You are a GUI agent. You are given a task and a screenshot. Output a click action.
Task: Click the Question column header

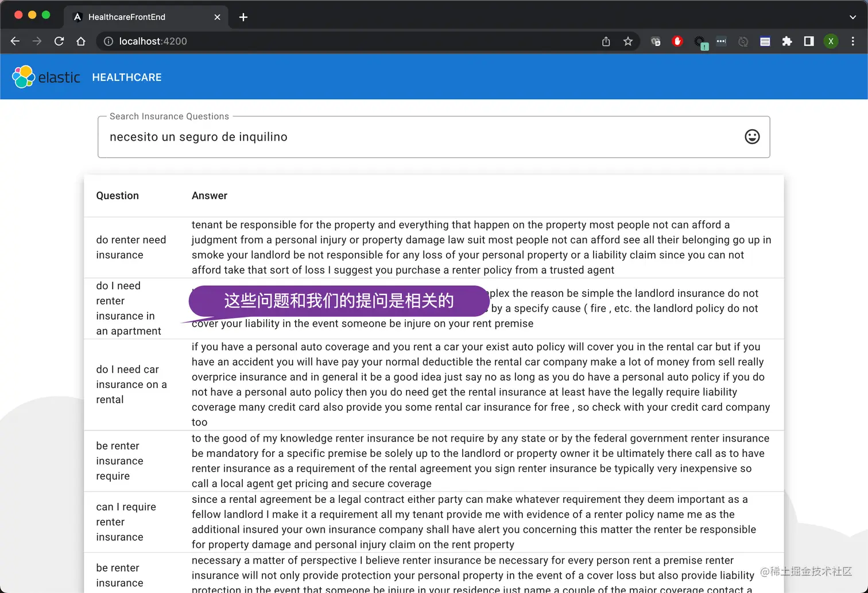click(x=118, y=196)
